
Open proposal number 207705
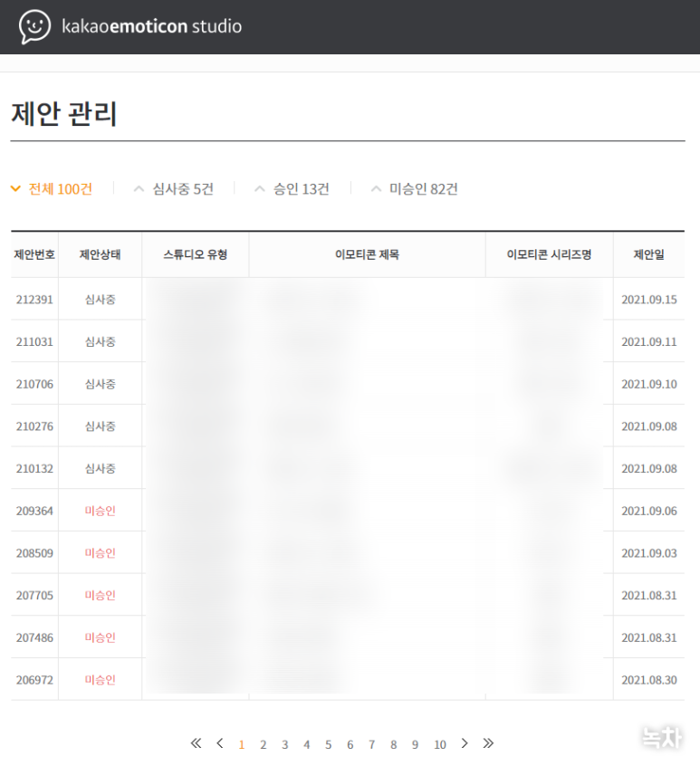click(34, 596)
